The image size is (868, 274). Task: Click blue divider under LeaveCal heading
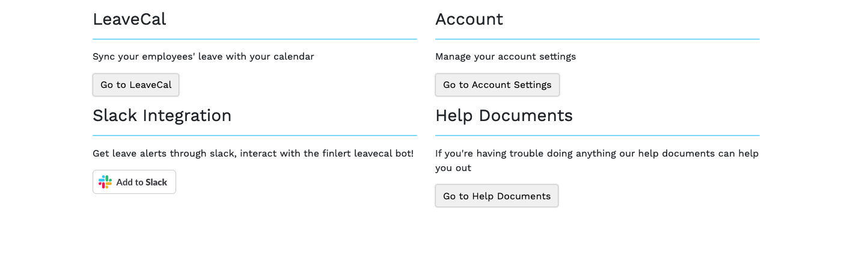[255, 39]
